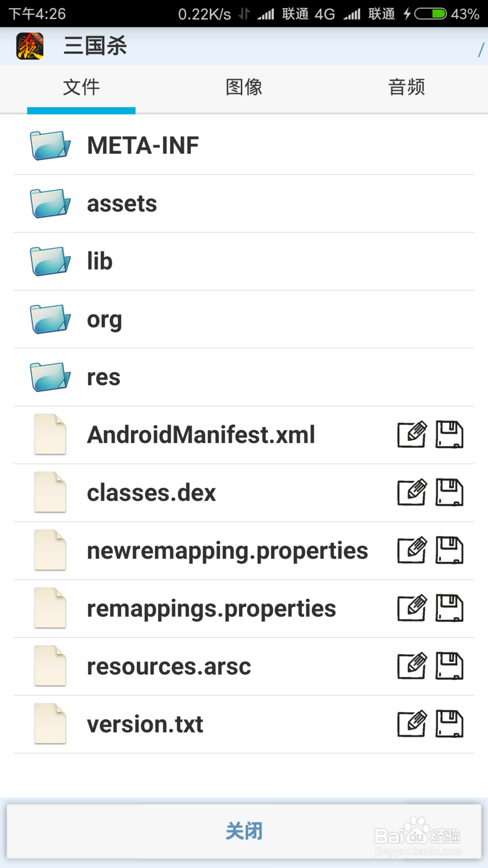Tap the save icon for AndroidManifest.xml

point(449,434)
